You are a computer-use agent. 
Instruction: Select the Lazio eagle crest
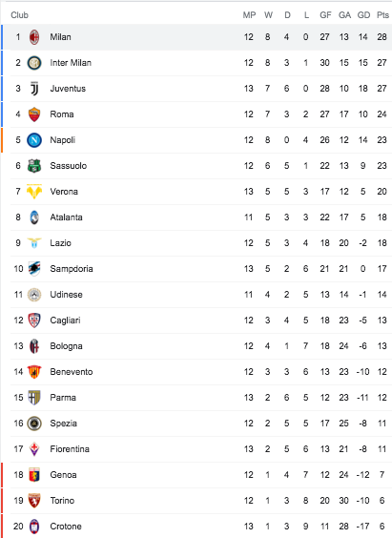pyautogui.click(x=34, y=243)
